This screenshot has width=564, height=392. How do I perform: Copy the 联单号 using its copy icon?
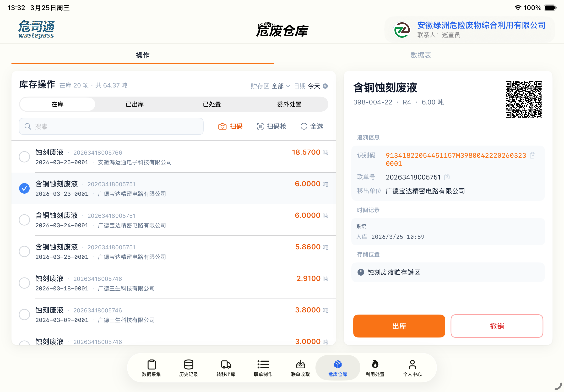click(x=447, y=177)
